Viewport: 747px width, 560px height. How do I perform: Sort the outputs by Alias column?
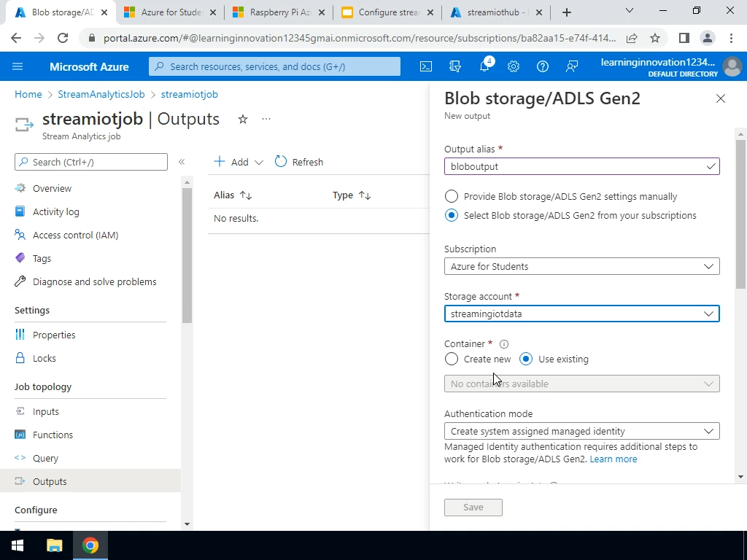point(233,195)
